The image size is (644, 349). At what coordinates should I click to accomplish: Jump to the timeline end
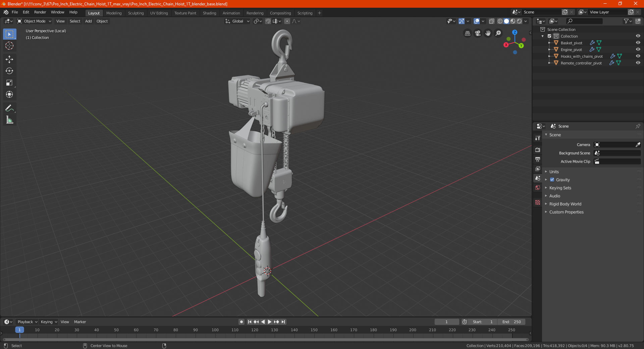[x=283, y=322]
